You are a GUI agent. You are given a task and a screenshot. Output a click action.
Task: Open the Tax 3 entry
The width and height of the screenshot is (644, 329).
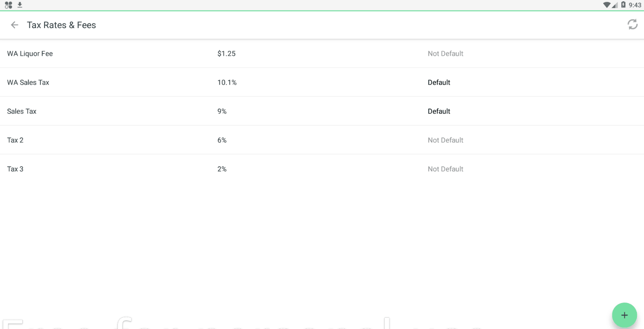(322, 169)
